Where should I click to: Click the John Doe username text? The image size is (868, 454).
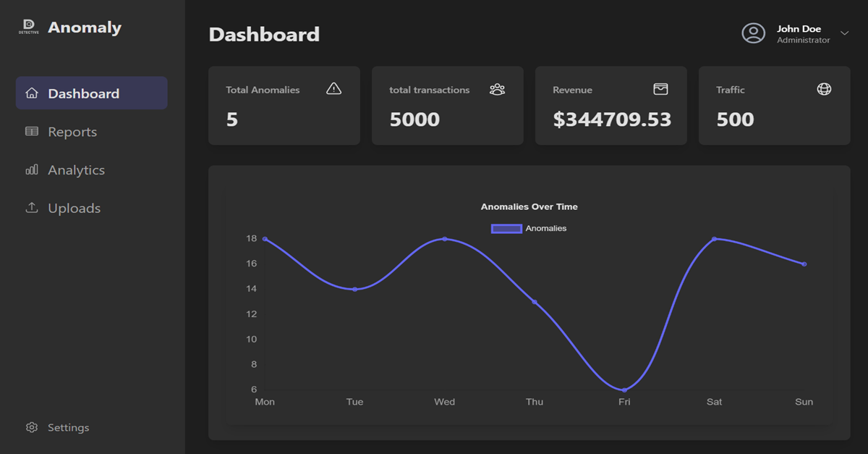(x=799, y=29)
